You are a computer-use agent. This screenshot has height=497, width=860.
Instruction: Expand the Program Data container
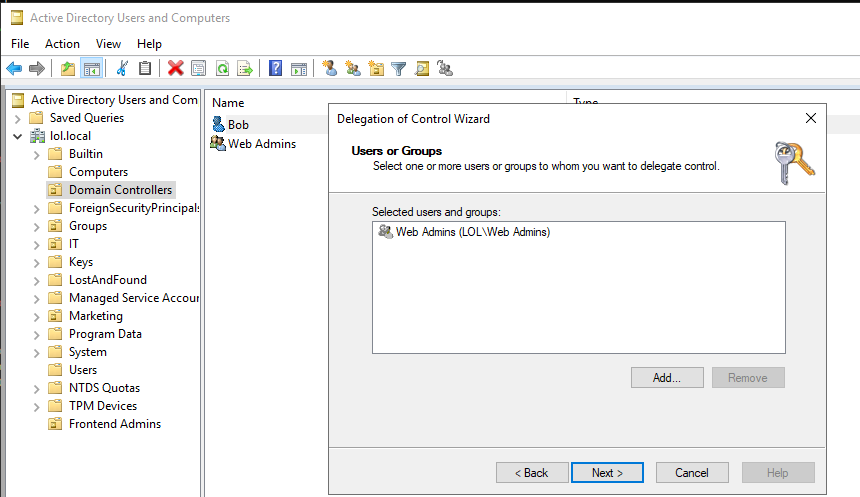(36, 335)
